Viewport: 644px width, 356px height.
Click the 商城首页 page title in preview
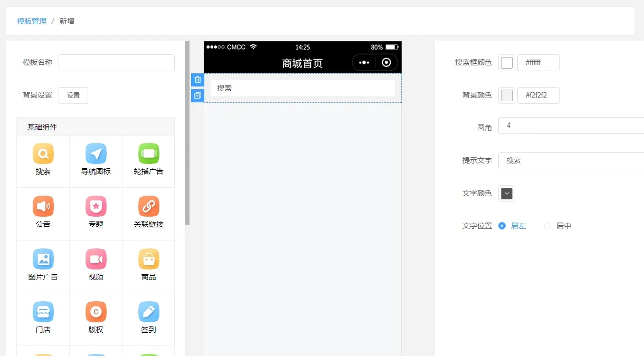point(302,63)
